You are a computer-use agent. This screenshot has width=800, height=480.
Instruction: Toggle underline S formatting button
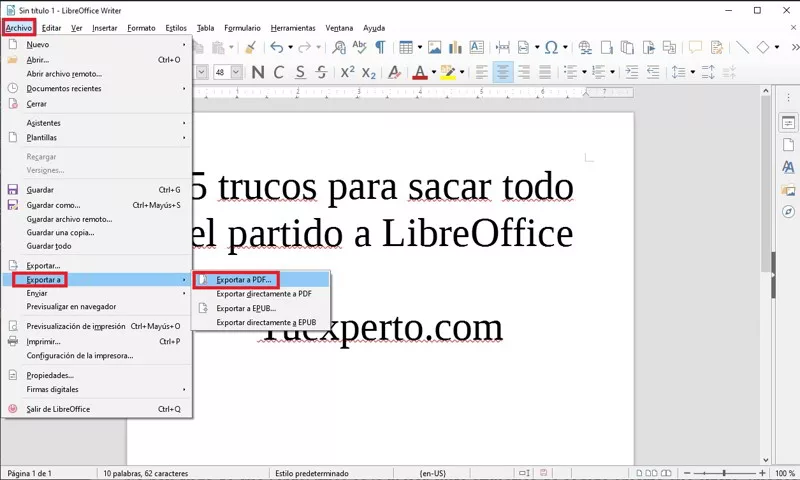point(300,72)
